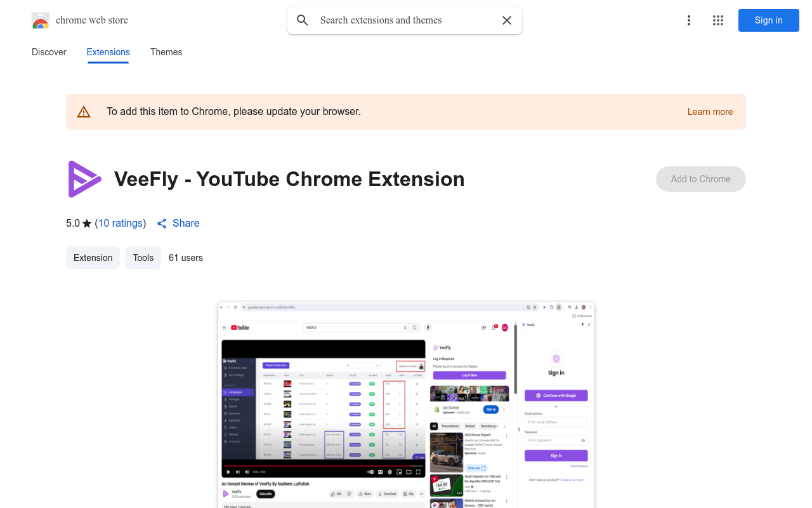Click the Share link
This screenshot has height=508, width=812.
click(178, 224)
